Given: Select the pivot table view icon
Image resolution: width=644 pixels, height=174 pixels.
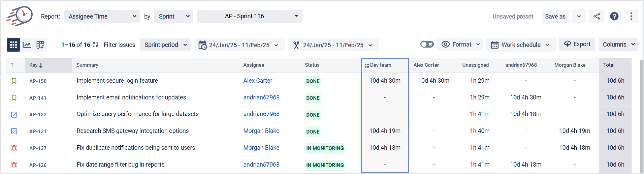Looking at the screenshot, I should point(40,45).
